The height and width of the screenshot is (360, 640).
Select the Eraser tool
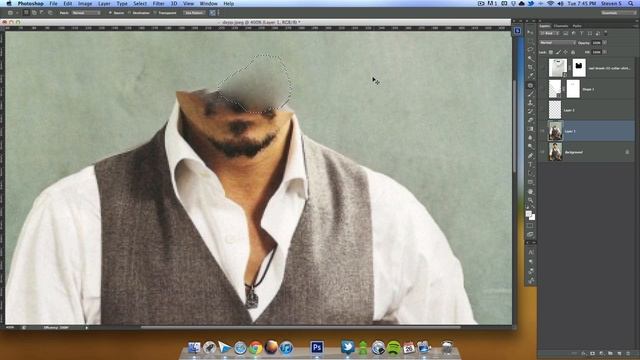click(530, 121)
